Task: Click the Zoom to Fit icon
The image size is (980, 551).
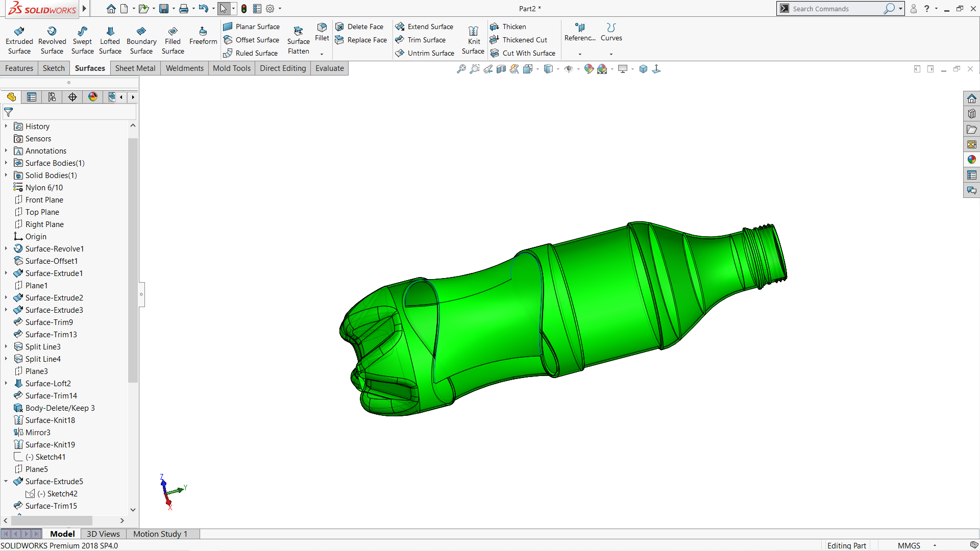Action: pos(461,69)
